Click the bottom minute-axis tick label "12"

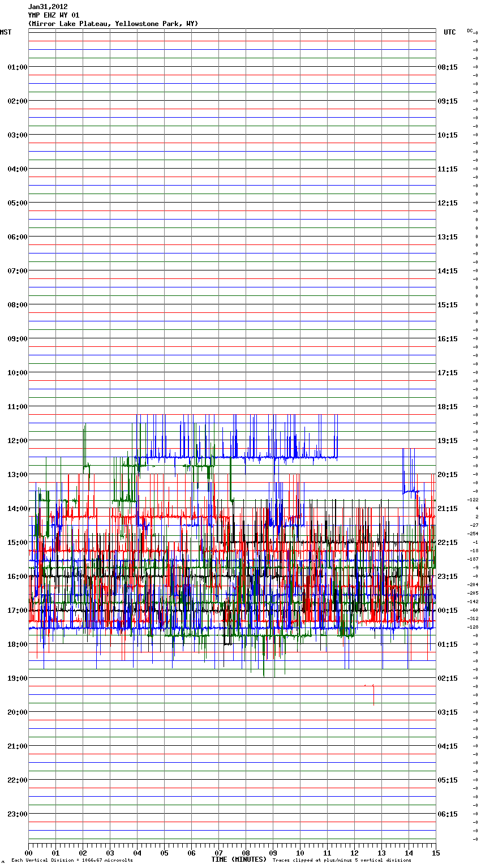pos(354,853)
